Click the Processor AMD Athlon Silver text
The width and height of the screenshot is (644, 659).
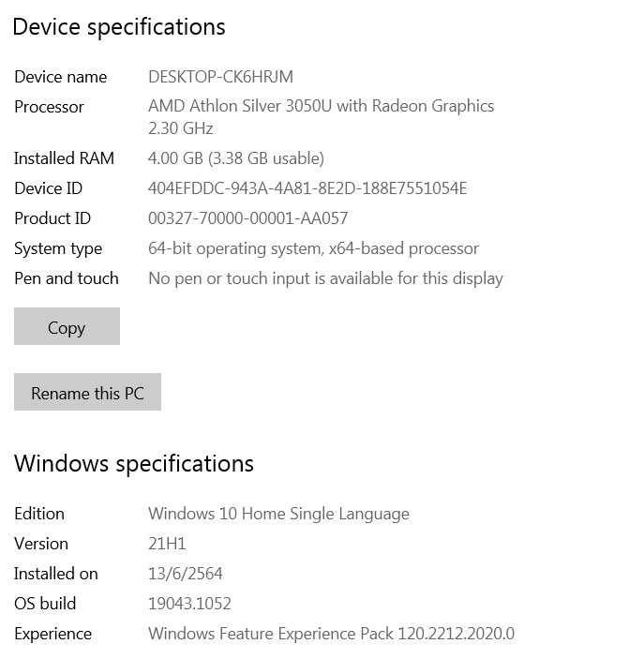point(322,106)
